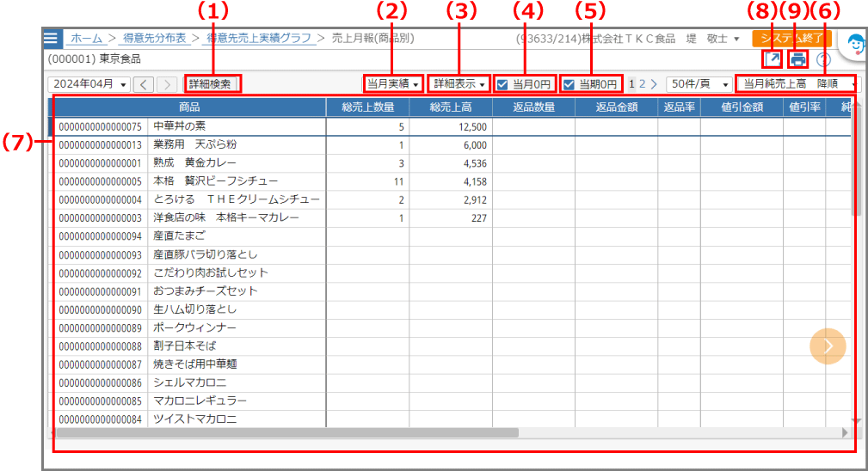The image size is (868, 471).
Task: Click the 返品数量 column header
Action: click(533, 107)
